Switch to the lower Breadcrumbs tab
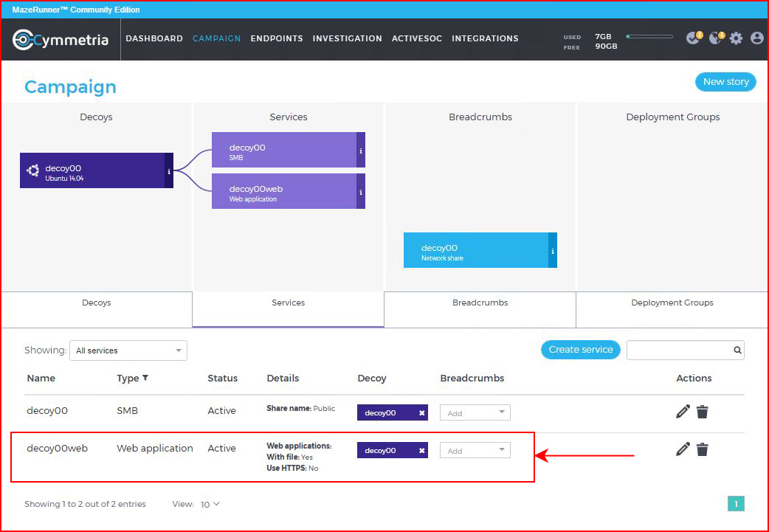This screenshot has width=769, height=532. (480, 310)
